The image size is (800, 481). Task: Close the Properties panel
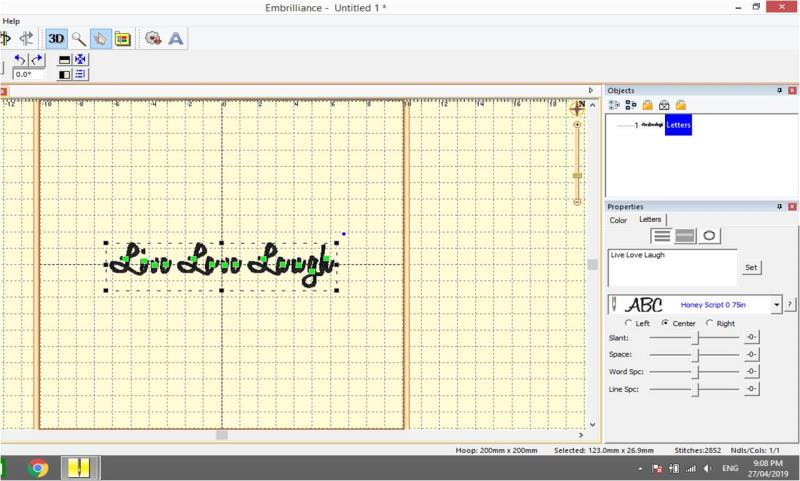tap(792, 207)
